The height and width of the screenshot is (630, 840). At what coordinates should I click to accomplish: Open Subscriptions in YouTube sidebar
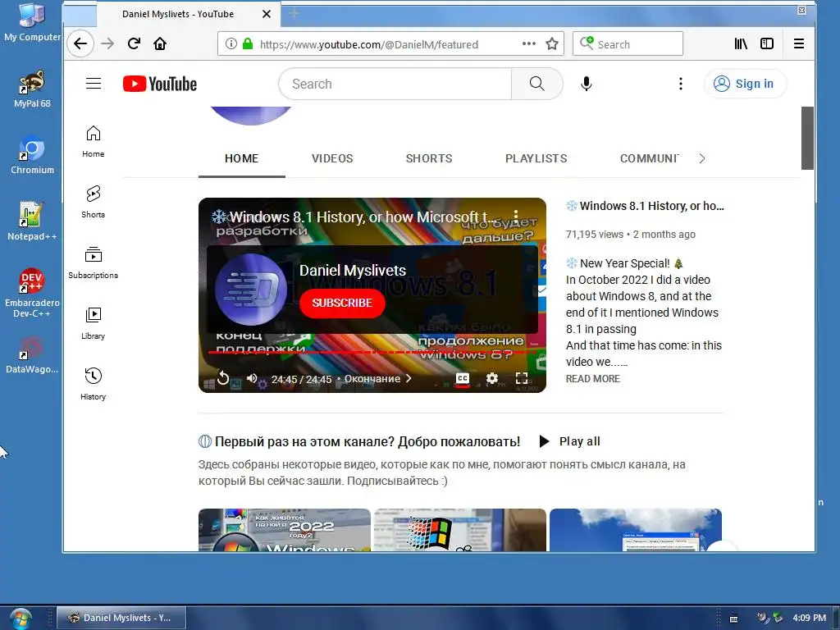pos(94,262)
